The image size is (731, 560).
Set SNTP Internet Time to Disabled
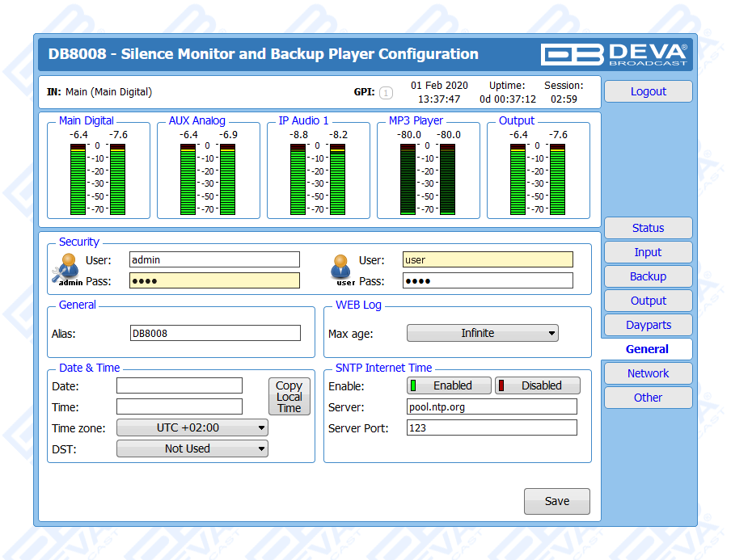(x=538, y=385)
